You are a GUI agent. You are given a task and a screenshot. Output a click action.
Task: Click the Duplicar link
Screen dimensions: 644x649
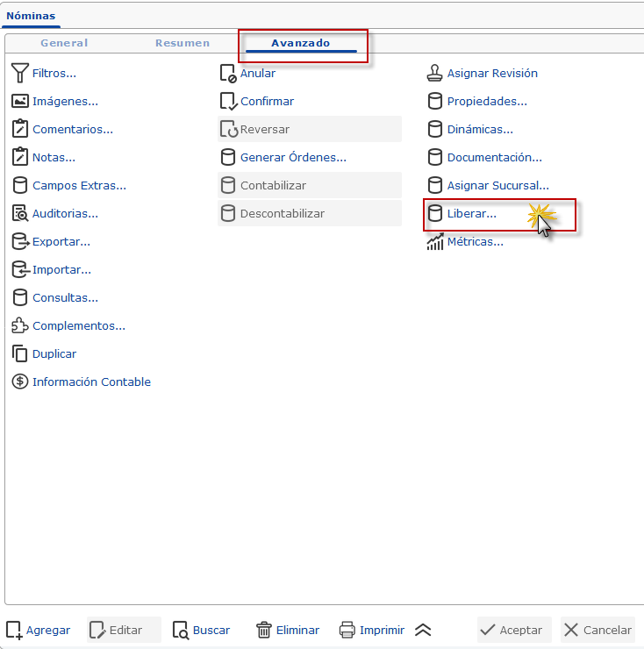pyautogui.click(x=54, y=354)
